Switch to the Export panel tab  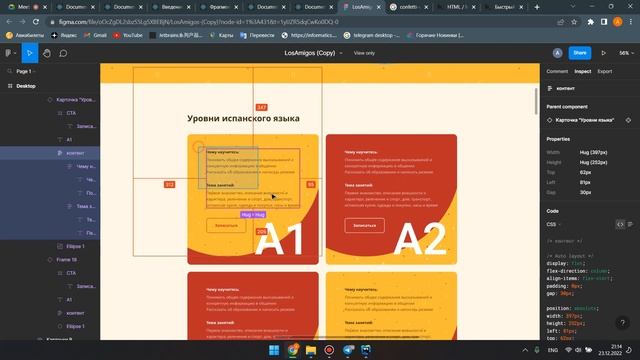click(x=604, y=71)
